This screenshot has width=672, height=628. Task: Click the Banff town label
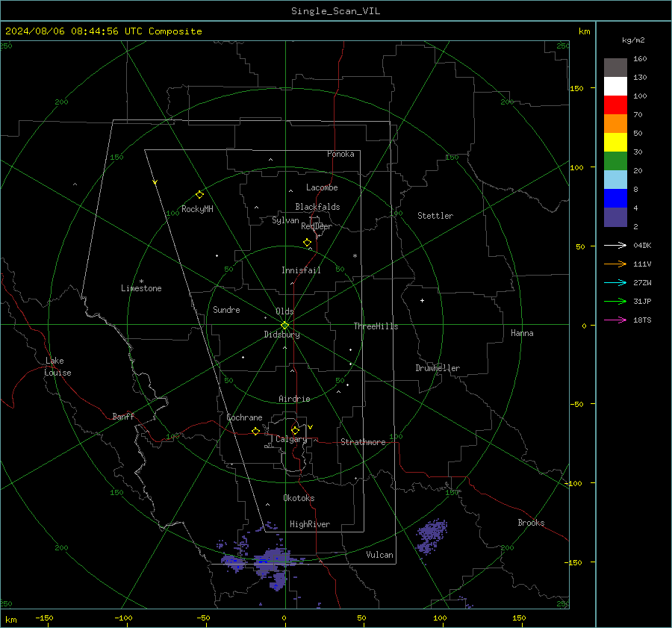123,417
